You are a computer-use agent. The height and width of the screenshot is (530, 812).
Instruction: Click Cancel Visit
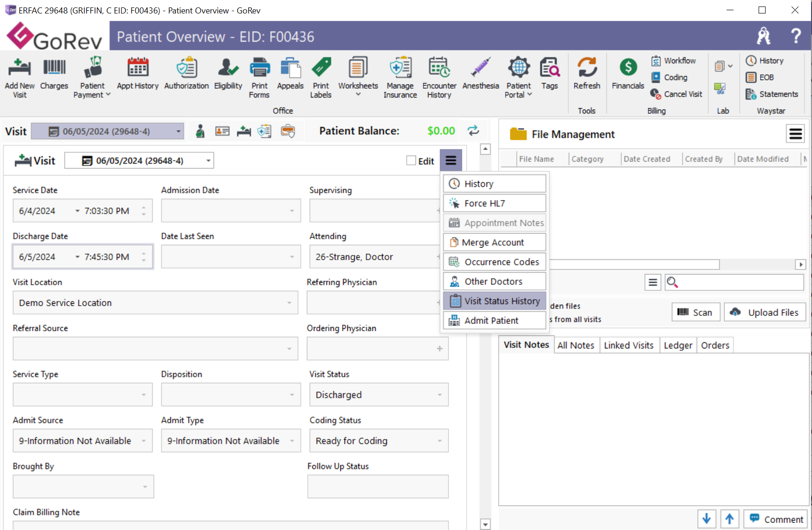click(x=676, y=94)
